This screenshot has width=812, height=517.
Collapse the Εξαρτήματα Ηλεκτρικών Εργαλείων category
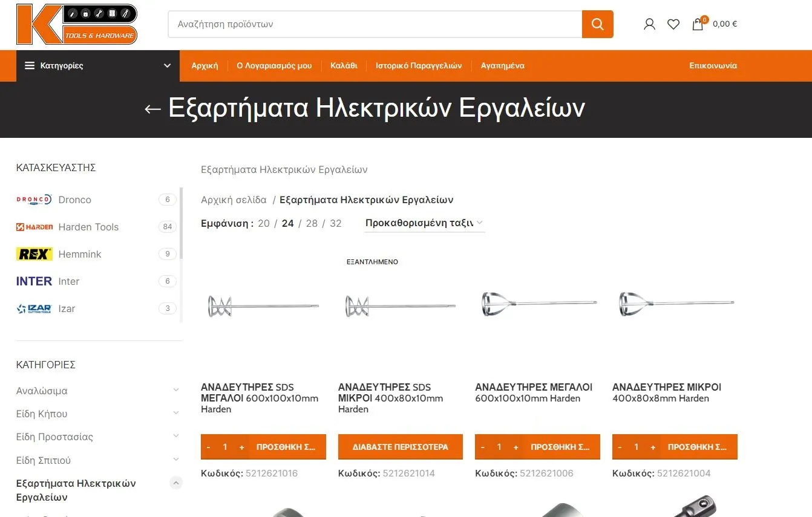(176, 483)
